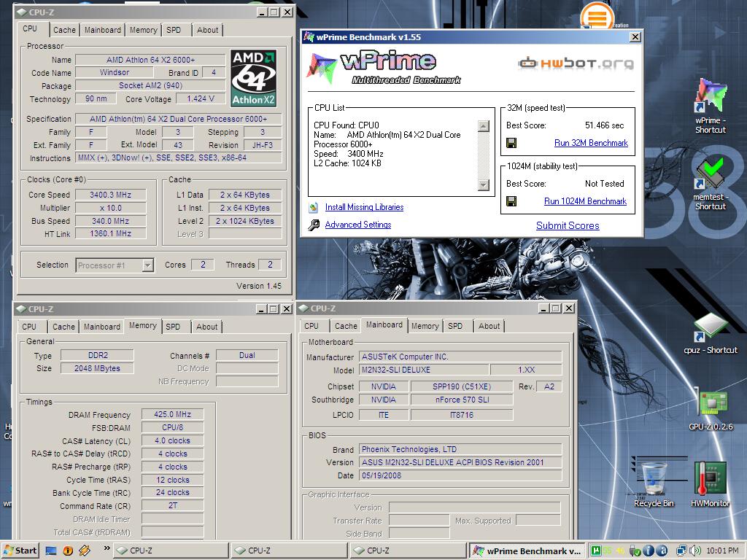Click the save icon under 32M speed test
Viewport: 747px width, 560px height.
(x=511, y=143)
